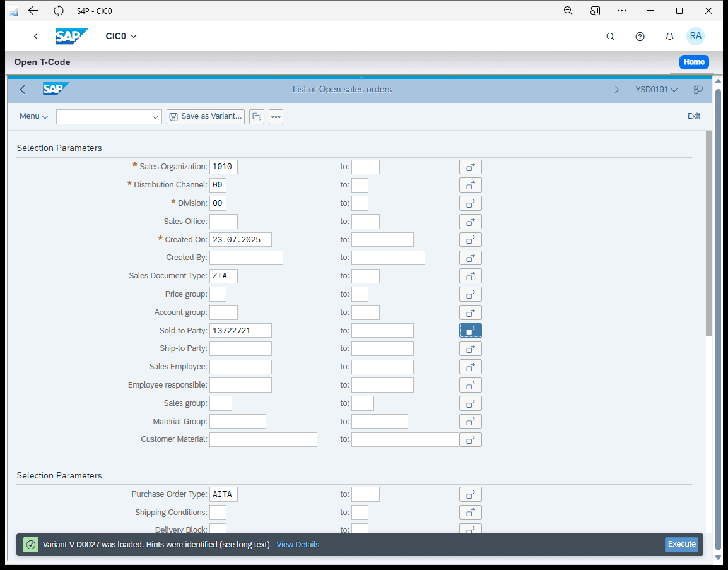Click the zoom out magnifier in title bar
Viewport: 728px width, 570px height.
pyautogui.click(x=568, y=11)
